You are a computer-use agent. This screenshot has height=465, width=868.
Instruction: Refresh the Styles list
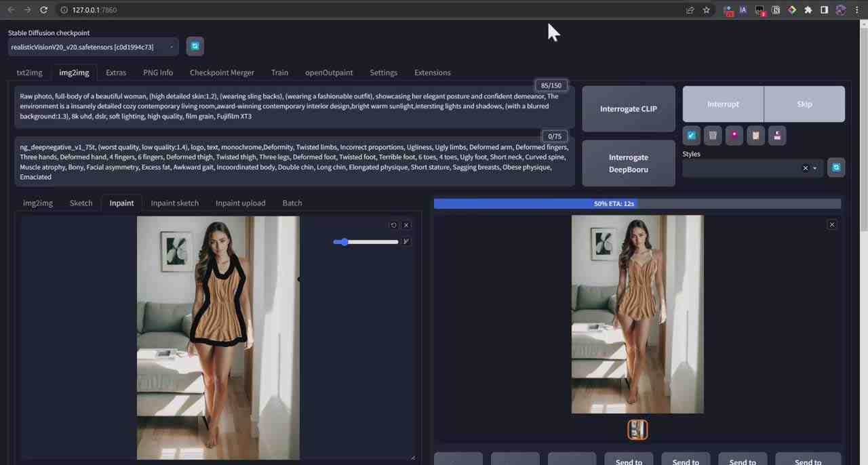(836, 167)
